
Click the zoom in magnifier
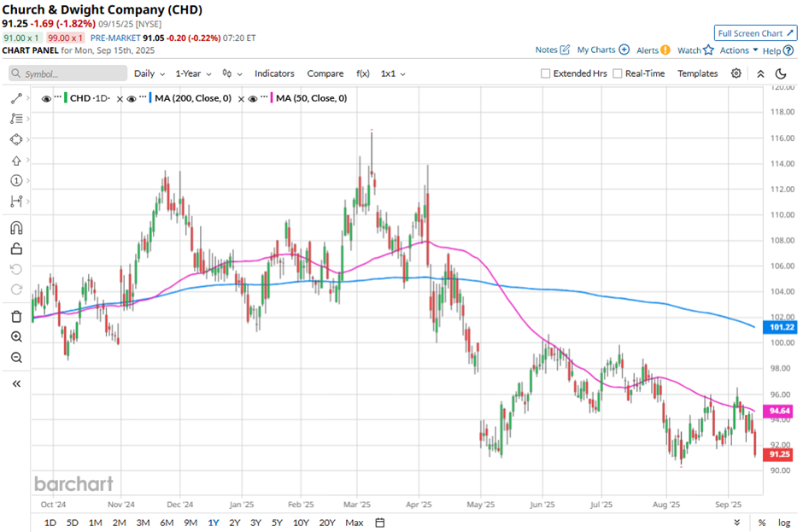[16, 337]
